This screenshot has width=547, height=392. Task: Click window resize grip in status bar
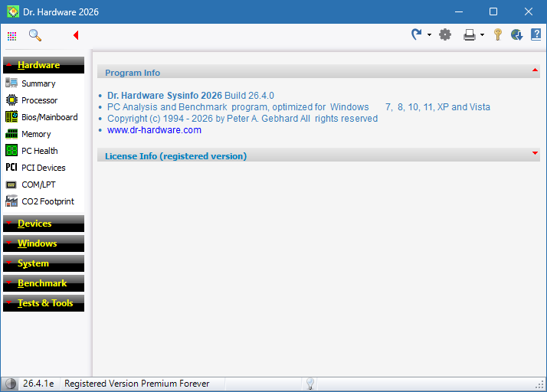539,384
